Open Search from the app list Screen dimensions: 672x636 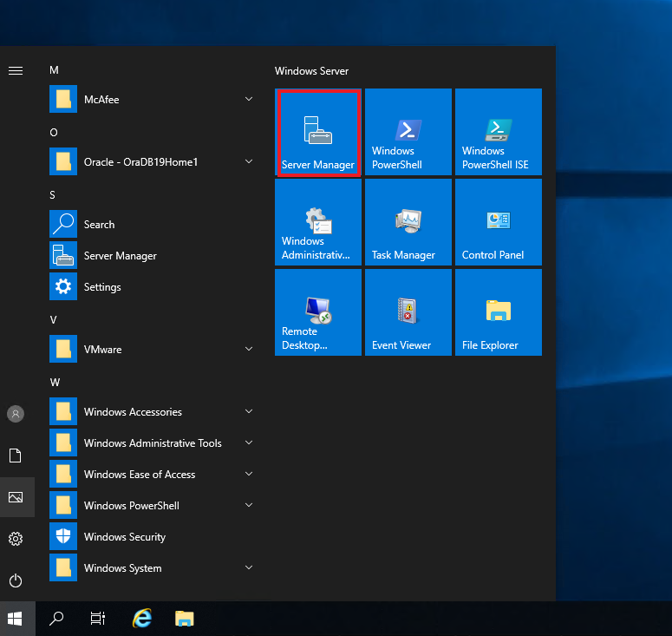click(x=152, y=224)
